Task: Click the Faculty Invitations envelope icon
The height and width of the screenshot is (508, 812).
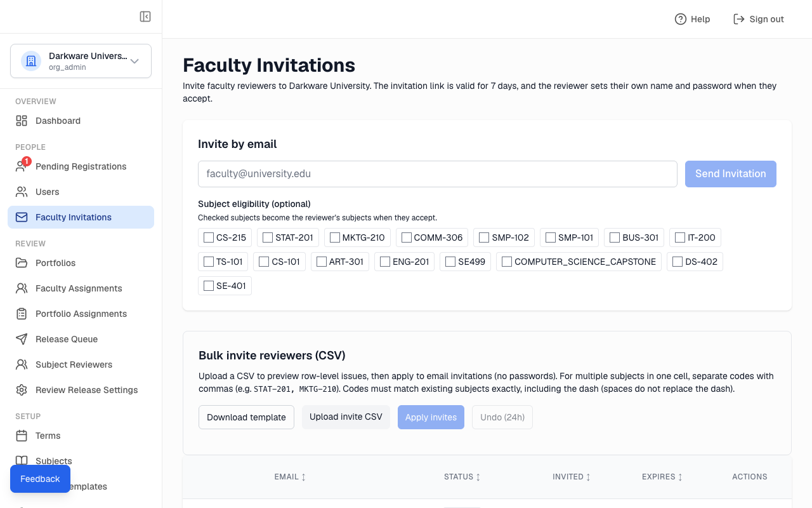Action: point(22,217)
